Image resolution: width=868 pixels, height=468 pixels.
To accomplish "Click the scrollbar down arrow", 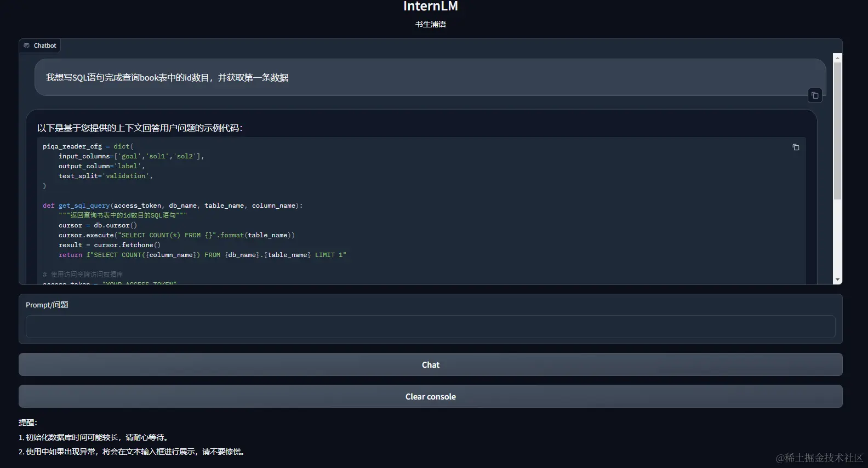I will pyautogui.click(x=837, y=279).
